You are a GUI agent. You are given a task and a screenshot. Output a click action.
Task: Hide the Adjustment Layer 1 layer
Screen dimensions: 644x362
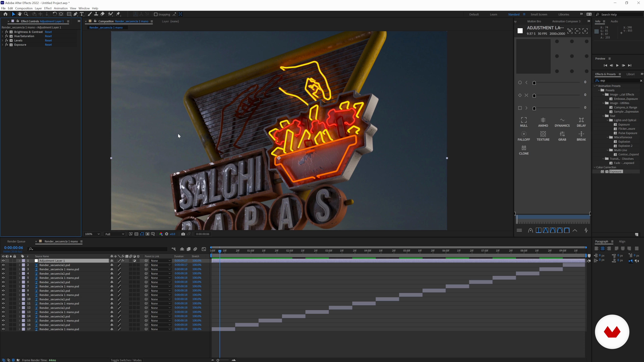pos(3,261)
